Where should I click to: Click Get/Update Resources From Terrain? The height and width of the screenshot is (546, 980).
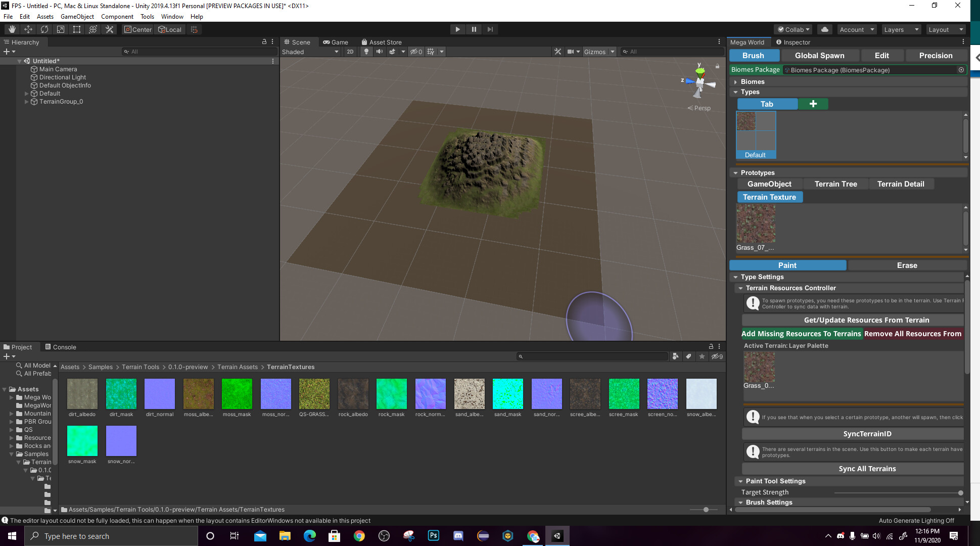[866, 320]
